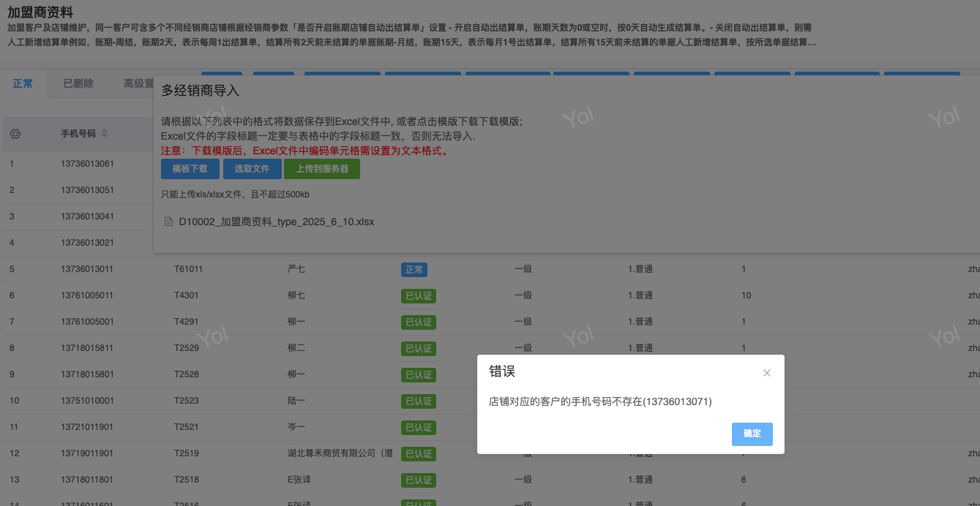Viewport: 980px width, 506px height.
Task: Click the sort arrows beside 手机号码
Action: pyautogui.click(x=105, y=134)
